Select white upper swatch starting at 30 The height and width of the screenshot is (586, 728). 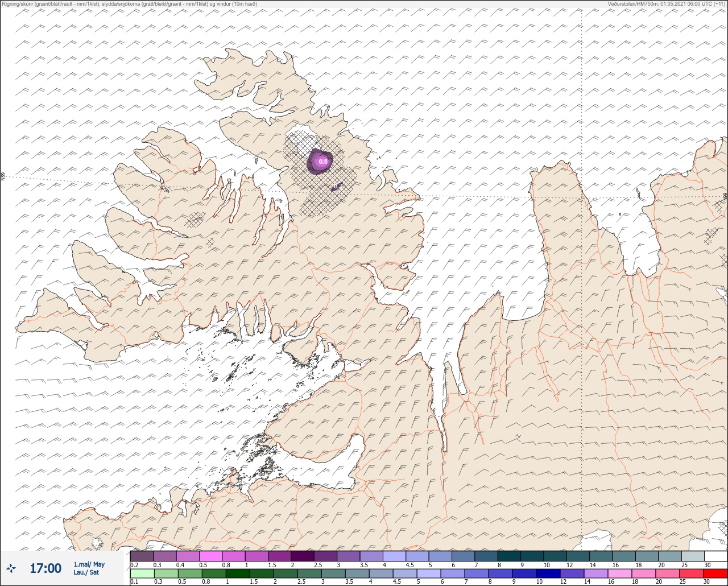point(715,556)
